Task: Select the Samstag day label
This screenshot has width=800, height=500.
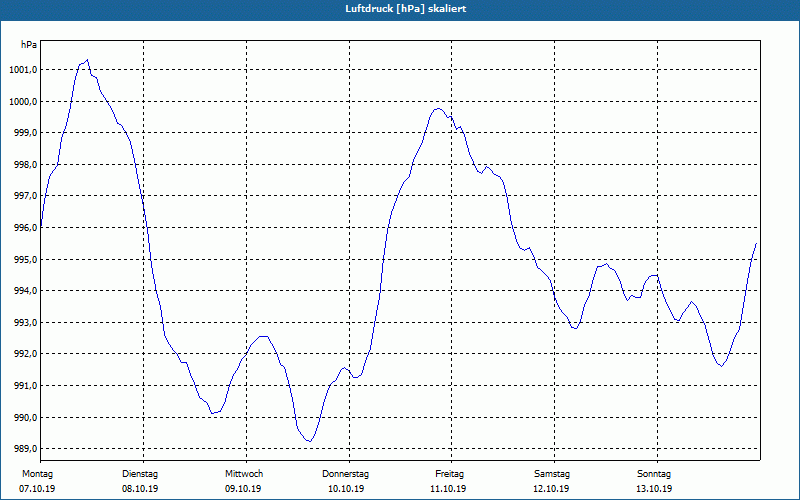Action: [x=552, y=474]
